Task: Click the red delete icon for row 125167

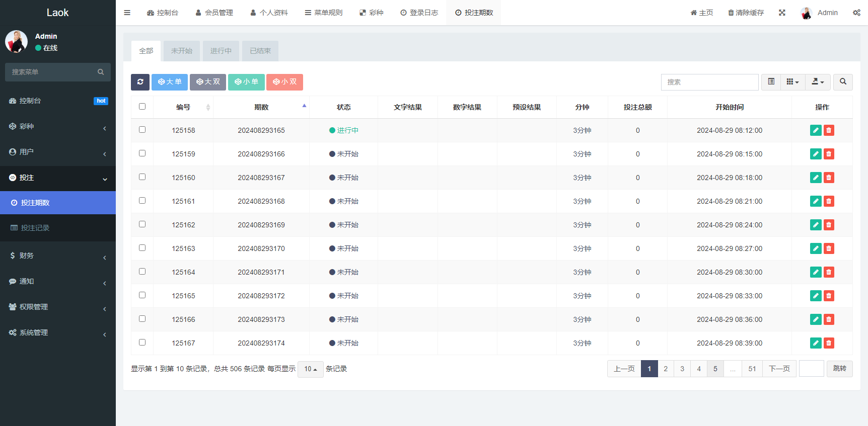Action: 829,343
